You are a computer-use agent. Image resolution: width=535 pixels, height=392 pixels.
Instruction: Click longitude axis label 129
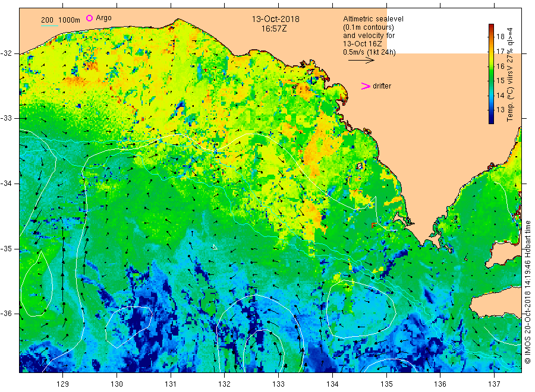63,384
